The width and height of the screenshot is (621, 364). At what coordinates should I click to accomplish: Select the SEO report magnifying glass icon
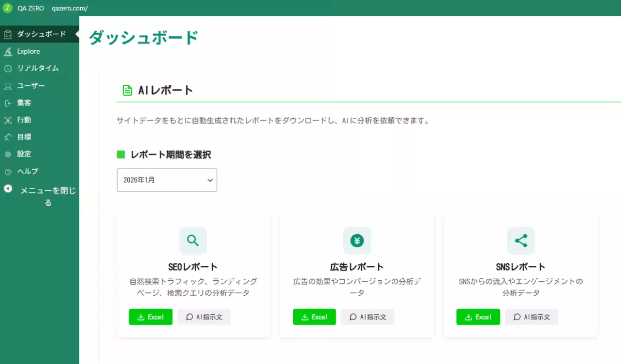click(193, 241)
